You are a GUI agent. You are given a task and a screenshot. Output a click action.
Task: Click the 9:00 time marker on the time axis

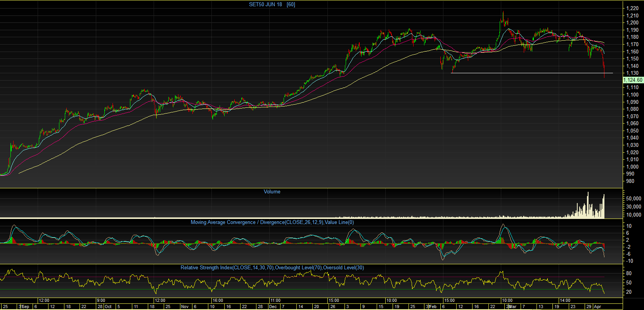(x=101, y=300)
